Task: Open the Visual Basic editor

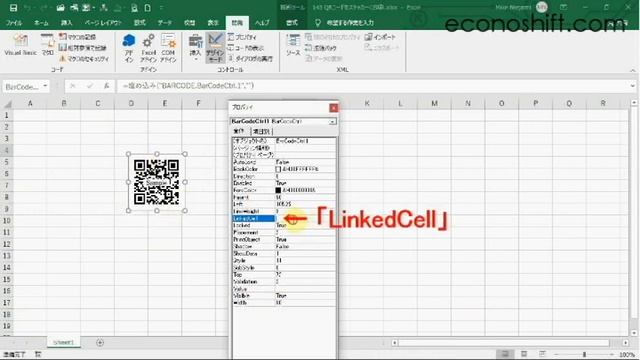Action: tap(20, 45)
